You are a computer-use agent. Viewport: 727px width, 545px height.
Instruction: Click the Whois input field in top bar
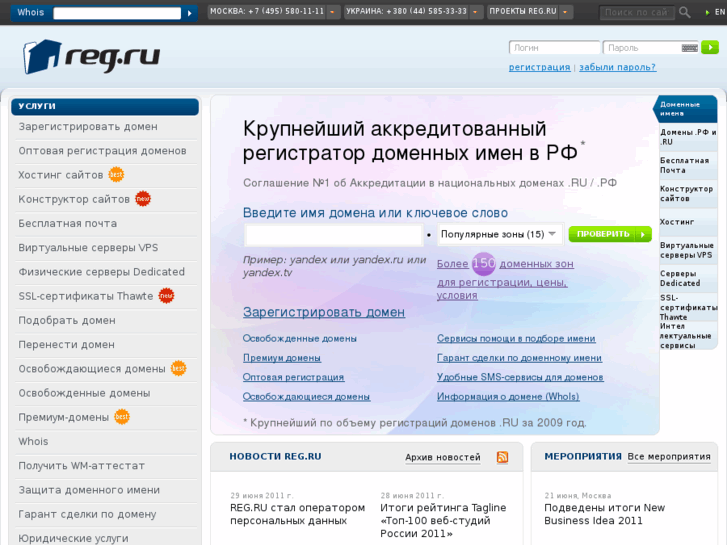(x=117, y=13)
